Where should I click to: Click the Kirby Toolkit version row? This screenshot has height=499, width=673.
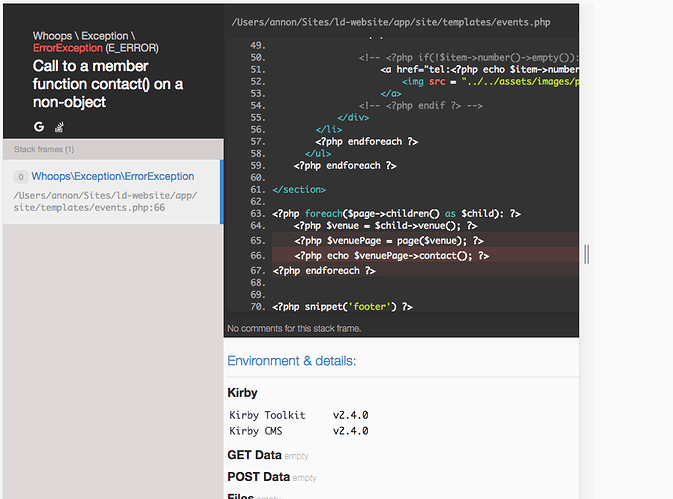click(x=298, y=415)
